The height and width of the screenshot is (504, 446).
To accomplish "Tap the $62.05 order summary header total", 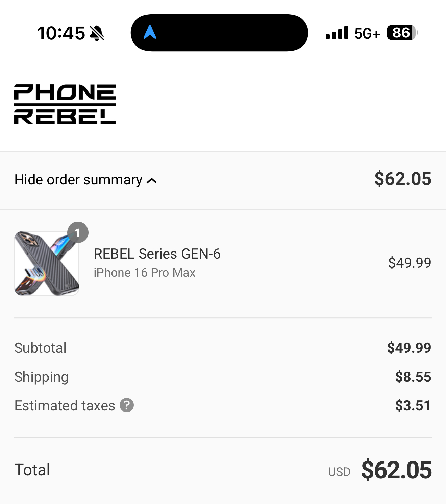I will point(403,179).
